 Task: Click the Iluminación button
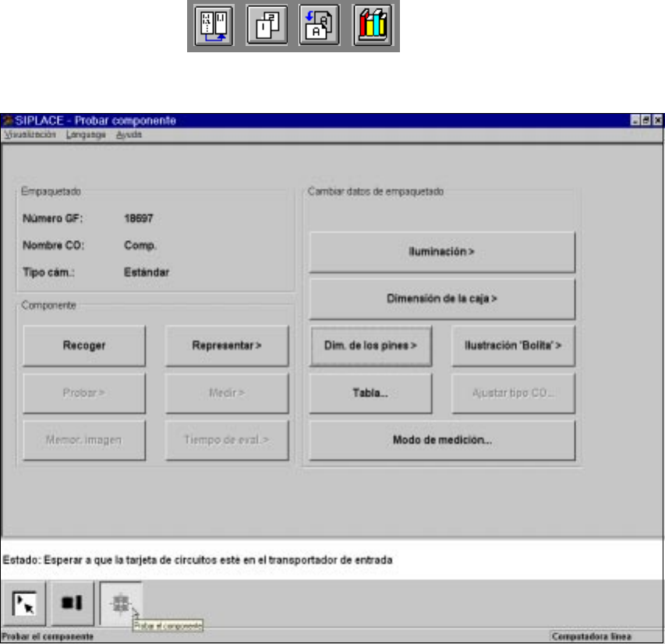tap(442, 252)
